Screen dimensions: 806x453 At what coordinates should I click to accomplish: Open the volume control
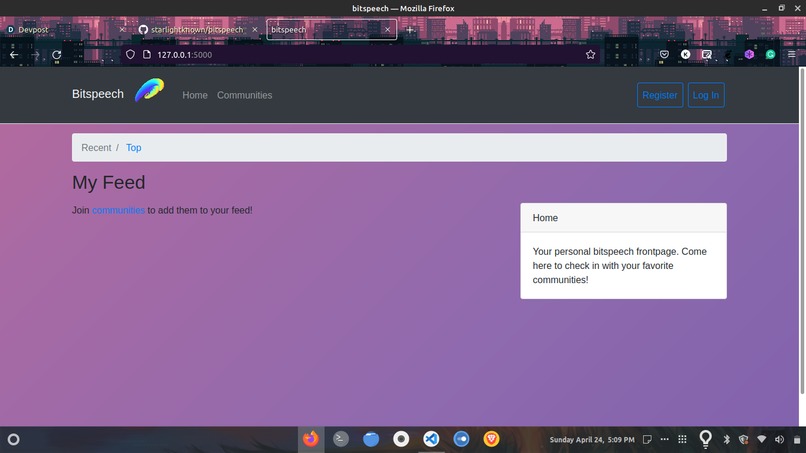(x=779, y=440)
